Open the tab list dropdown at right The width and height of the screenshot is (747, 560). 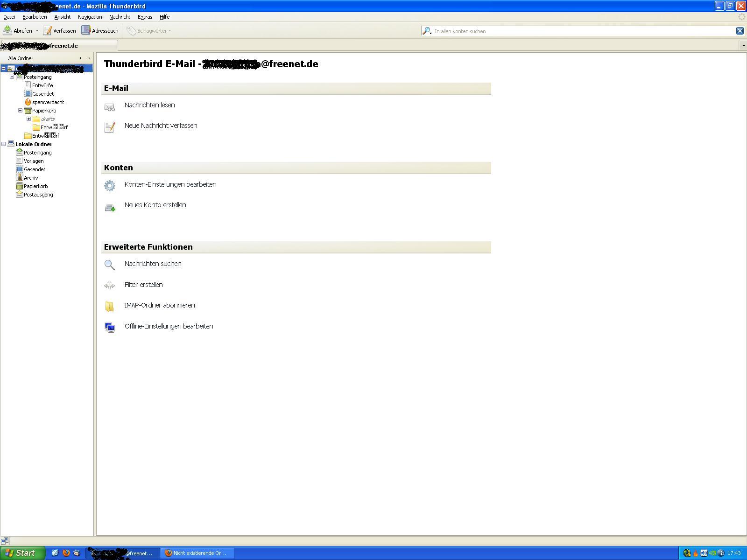click(x=743, y=45)
